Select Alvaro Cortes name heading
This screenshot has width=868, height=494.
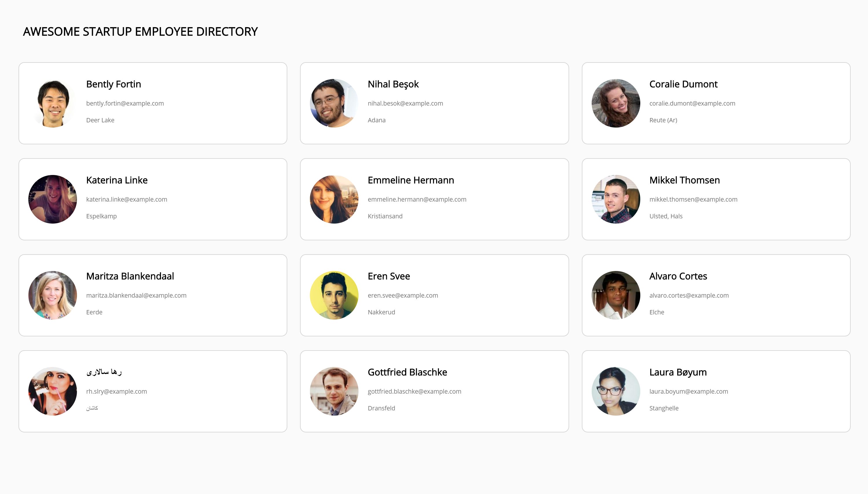click(678, 276)
